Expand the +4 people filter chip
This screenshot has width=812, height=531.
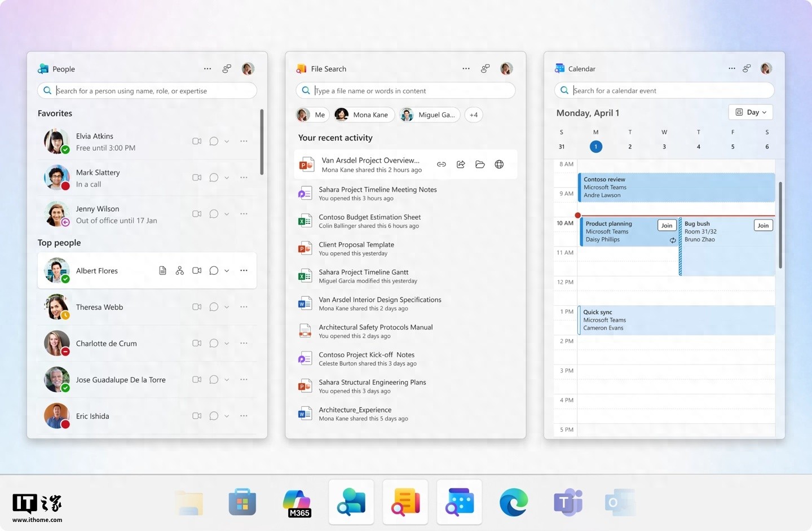click(x=474, y=115)
